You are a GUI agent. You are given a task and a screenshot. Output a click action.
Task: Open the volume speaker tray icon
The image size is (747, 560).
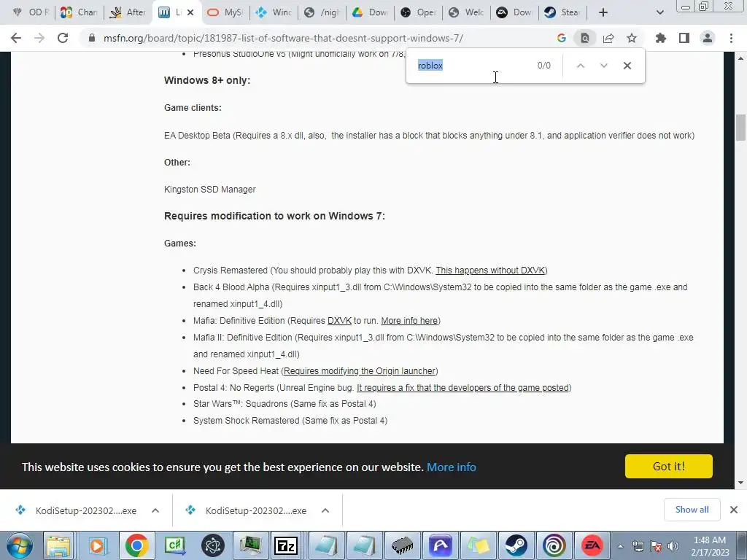(x=673, y=546)
